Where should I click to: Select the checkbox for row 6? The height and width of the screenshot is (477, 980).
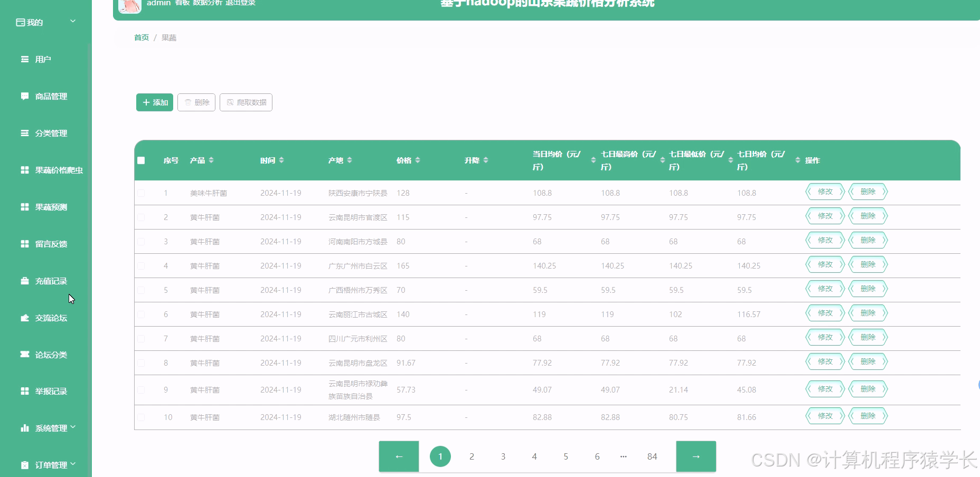(141, 314)
